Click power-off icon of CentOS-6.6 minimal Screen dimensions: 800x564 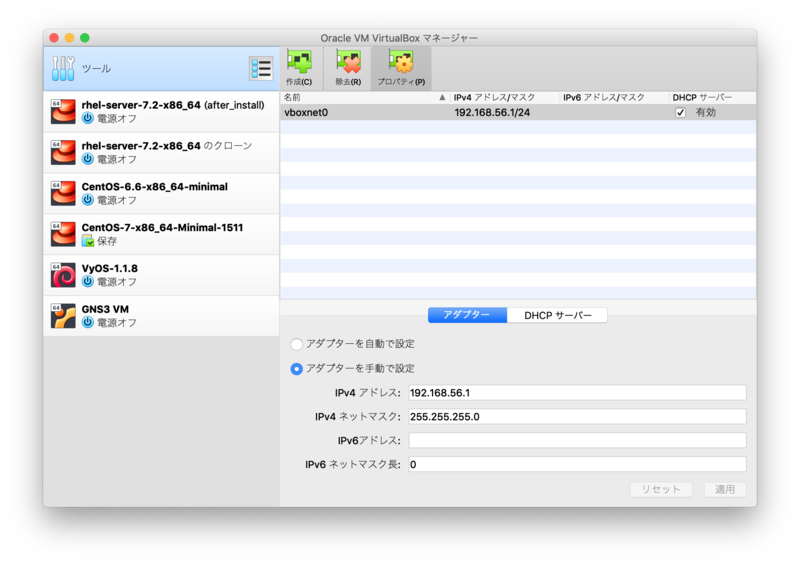88,200
